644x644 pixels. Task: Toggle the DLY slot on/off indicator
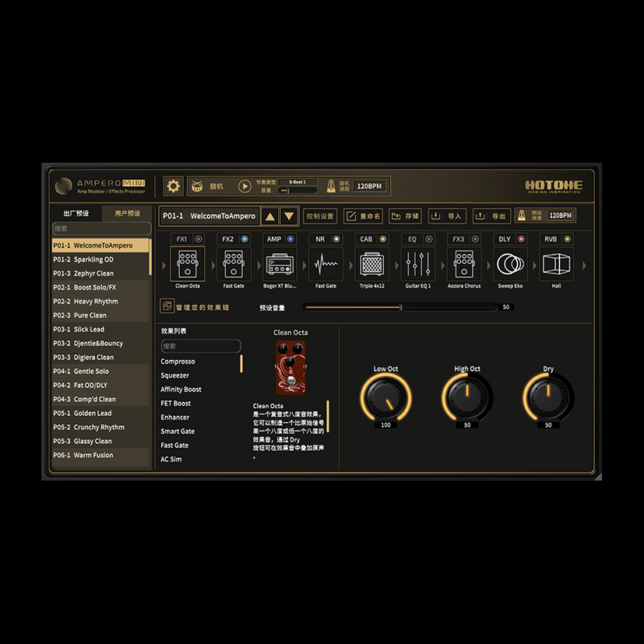coord(521,239)
